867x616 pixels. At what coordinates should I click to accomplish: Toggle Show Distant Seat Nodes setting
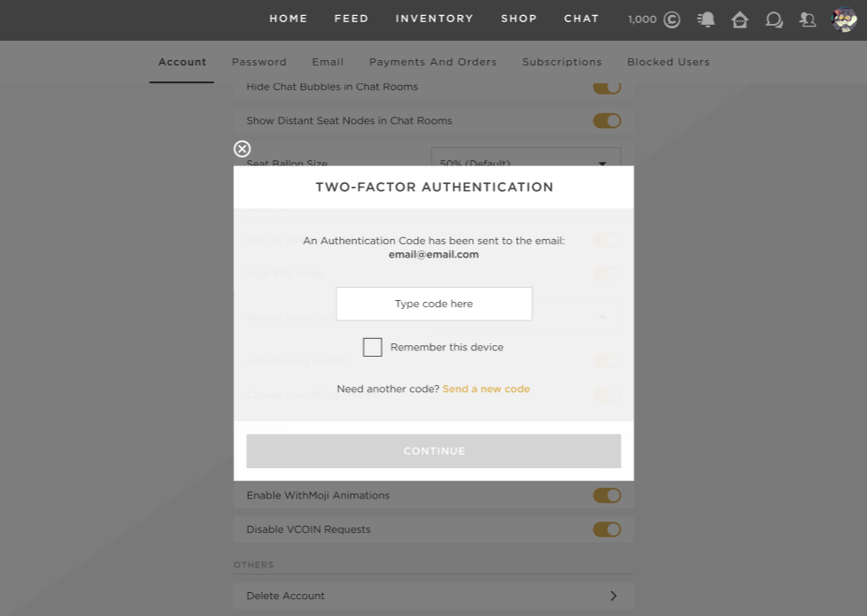(607, 120)
